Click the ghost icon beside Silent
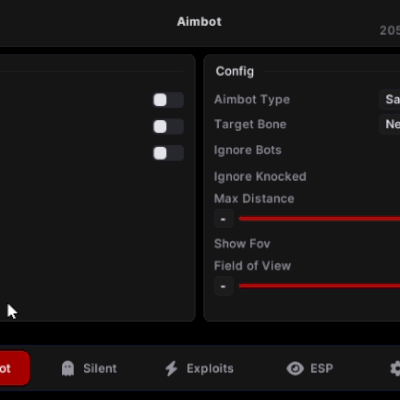Viewport: 400px width, 400px height. coord(68,368)
